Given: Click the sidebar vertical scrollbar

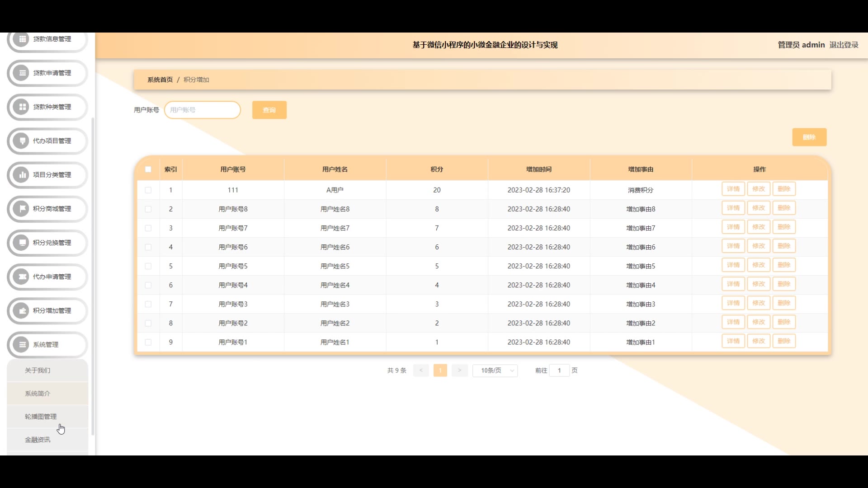Looking at the screenshot, I should click(93, 276).
